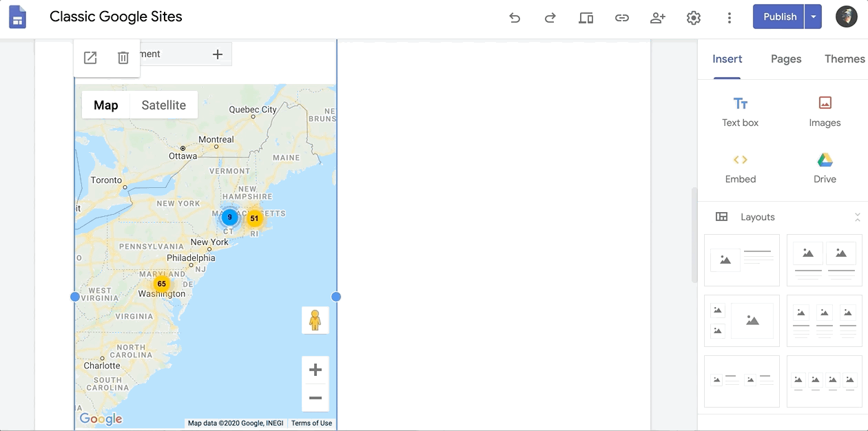Click the Montreal label on the map

pos(216,140)
